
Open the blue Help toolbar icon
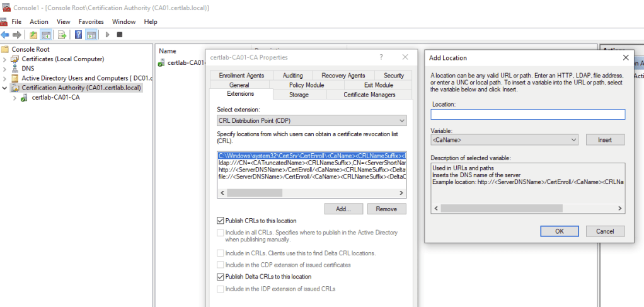tap(79, 35)
